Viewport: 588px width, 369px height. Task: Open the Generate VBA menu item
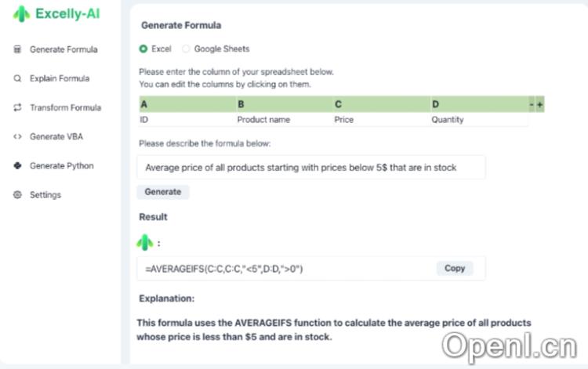56,136
